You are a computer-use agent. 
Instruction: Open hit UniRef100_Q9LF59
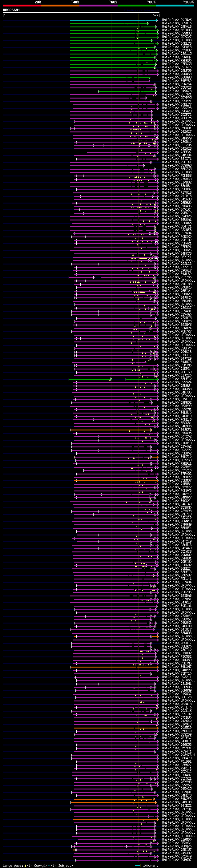point(177,71)
